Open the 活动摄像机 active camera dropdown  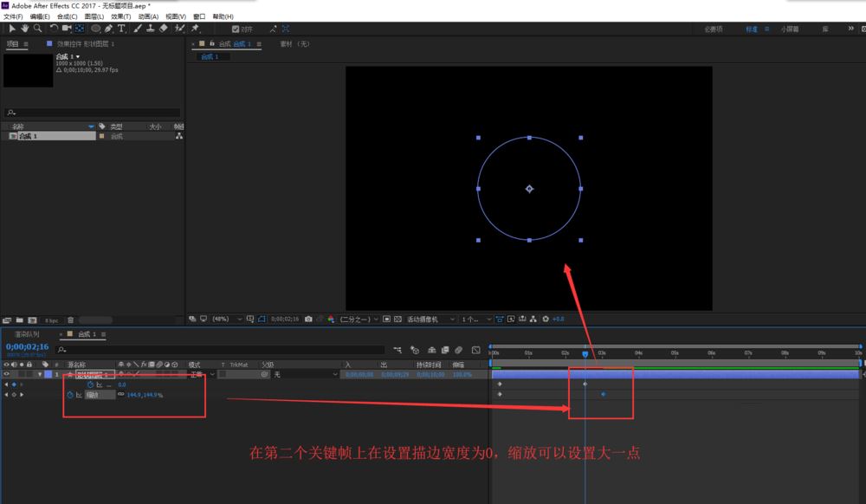pyautogui.click(x=431, y=319)
